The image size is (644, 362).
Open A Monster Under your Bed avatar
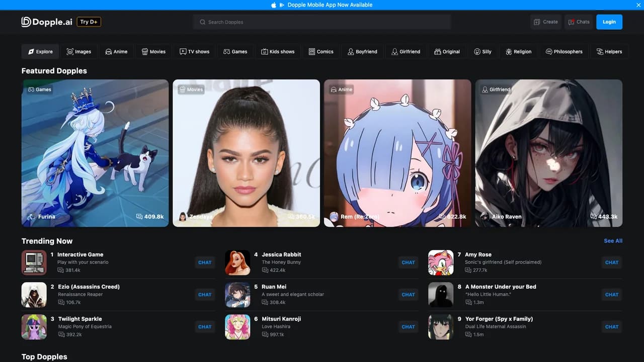tap(441, 295)
